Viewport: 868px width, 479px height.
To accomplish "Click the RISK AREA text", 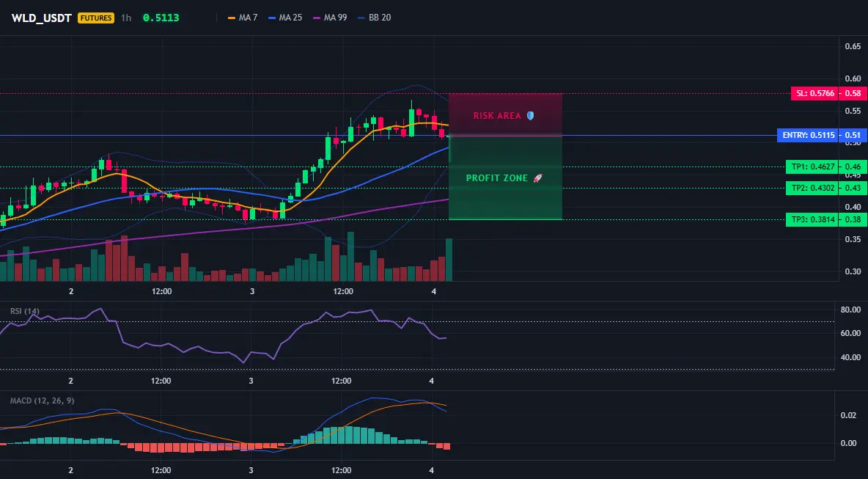I will (497, 116).
